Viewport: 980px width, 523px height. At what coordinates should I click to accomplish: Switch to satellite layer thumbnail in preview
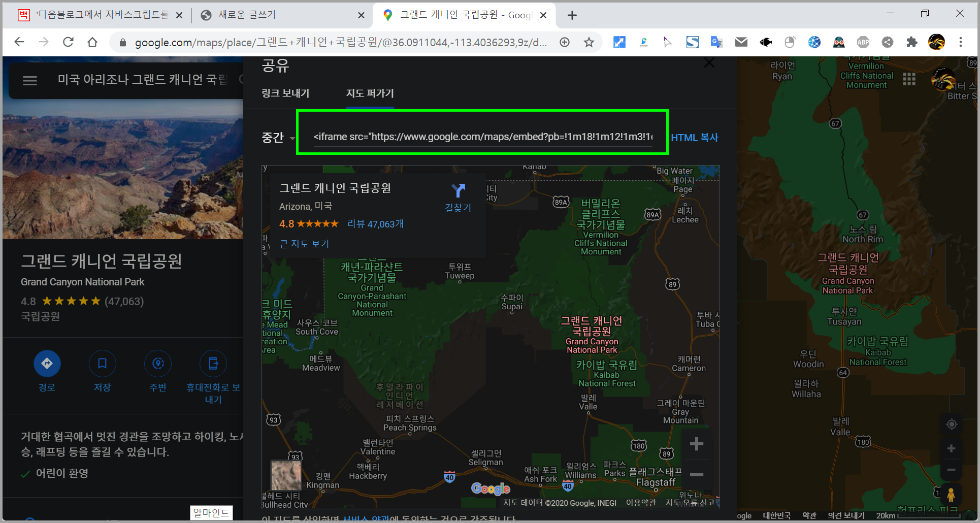point(286,475)
